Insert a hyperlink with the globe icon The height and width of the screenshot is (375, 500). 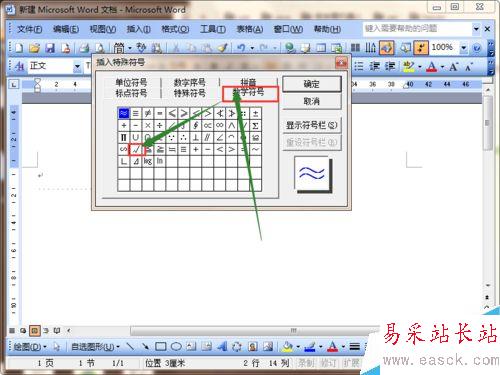click(x=290, y=48)
